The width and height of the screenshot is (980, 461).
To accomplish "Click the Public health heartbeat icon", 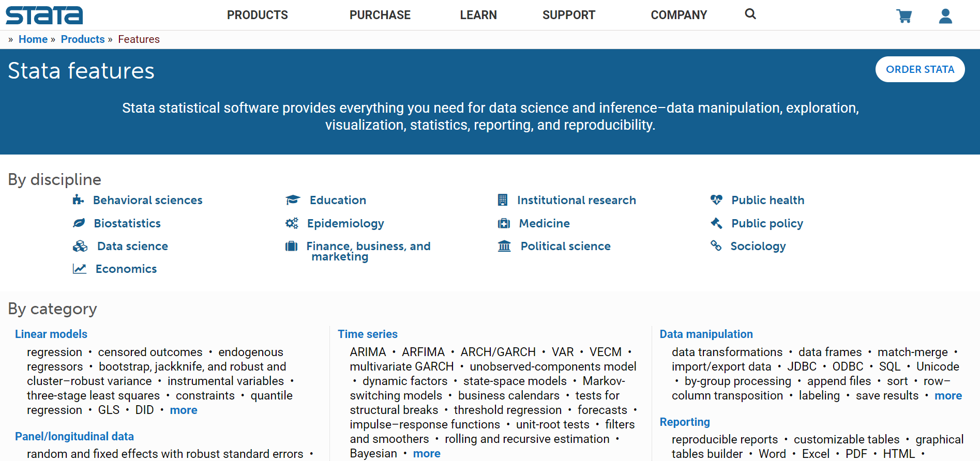I will pos(716,199).
